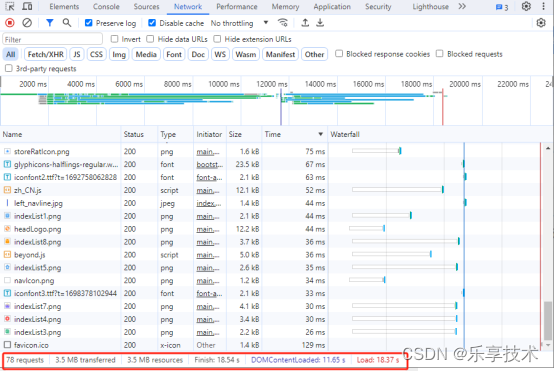Click the Filter text input
The height and width of the screenshot is (372, 554).
pos(53,39)
